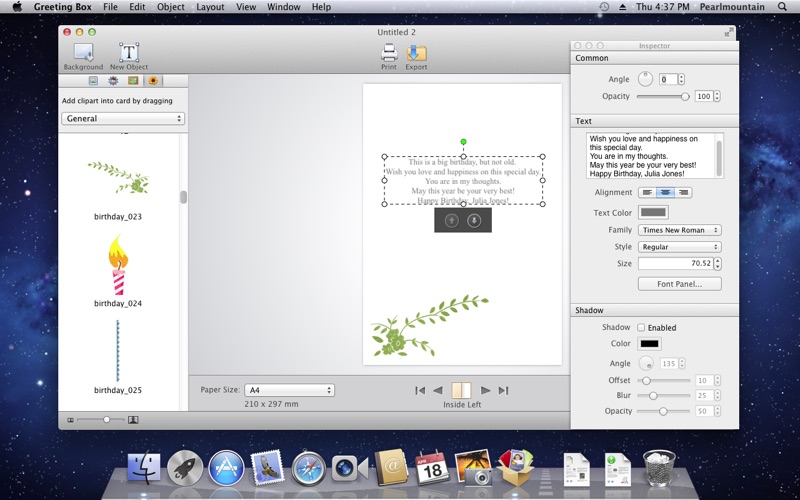Click the font Size stepper arrows
800x500 pixels.
[x=718, y=263]
